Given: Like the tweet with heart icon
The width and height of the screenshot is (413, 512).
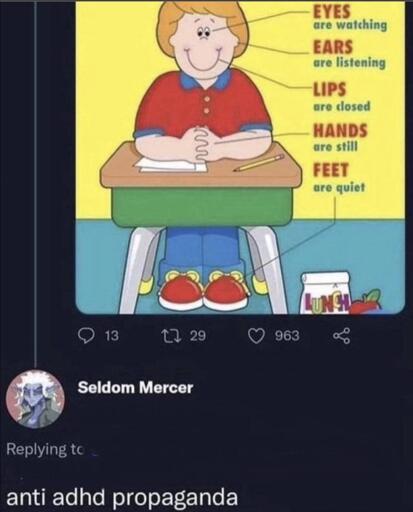Looking at the screenshot, I should point(257,336).
